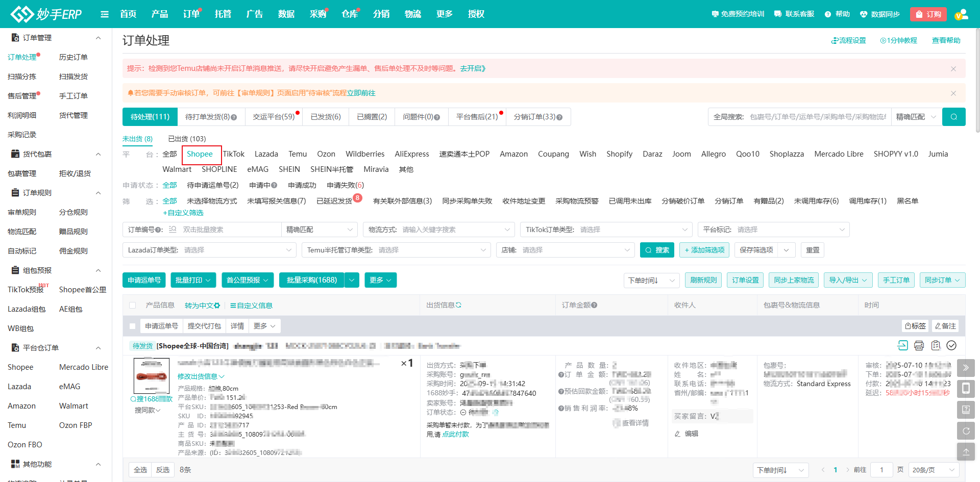This screenshot has width=980, height=482.
Task: Check the order row checkbox beside 申请运单号
Action: tap(133, 326)
